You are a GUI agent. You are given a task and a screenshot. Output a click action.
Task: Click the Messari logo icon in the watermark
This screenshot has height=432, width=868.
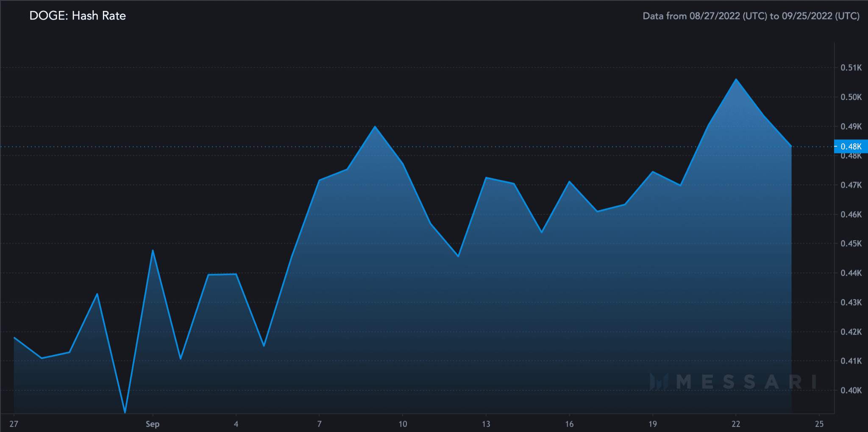pyautogui.click(x=658, y=382)
